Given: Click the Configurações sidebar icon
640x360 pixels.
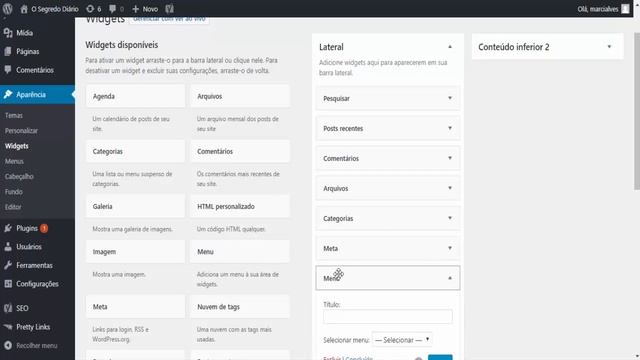Looking at the screenshot, I should pos(8,284).
